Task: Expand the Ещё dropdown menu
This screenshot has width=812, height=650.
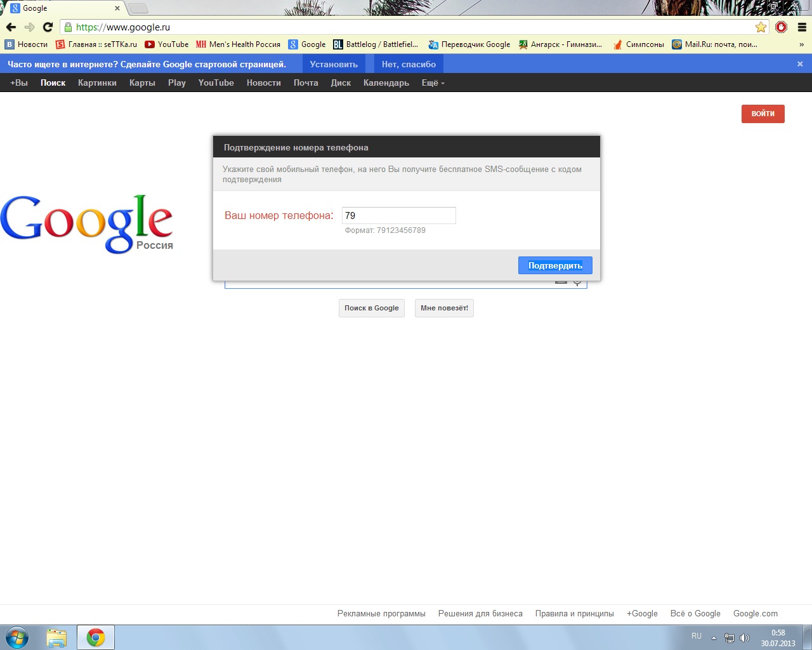Action: tap(433, 83)
